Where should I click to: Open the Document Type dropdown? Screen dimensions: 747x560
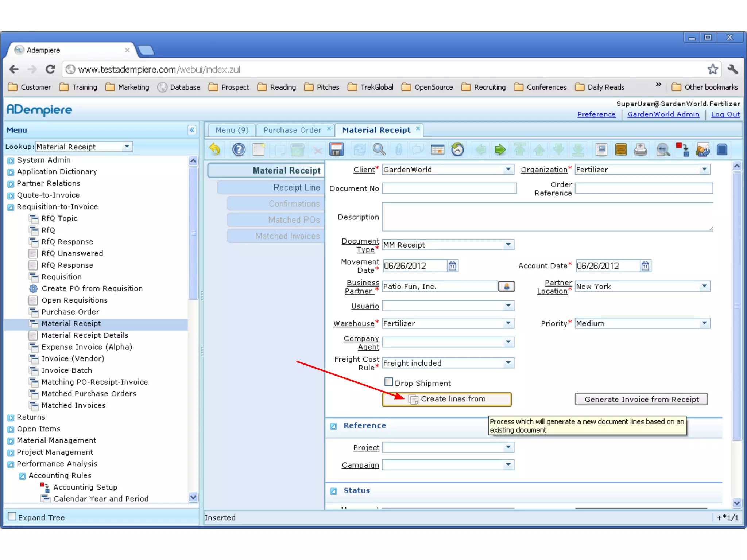(508, 245)
